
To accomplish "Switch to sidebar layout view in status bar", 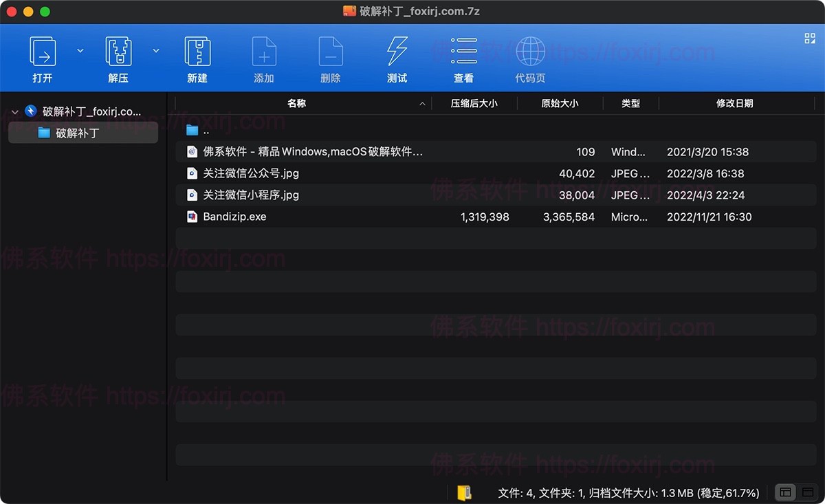I will pyautogui.click(x=784, y=493).
